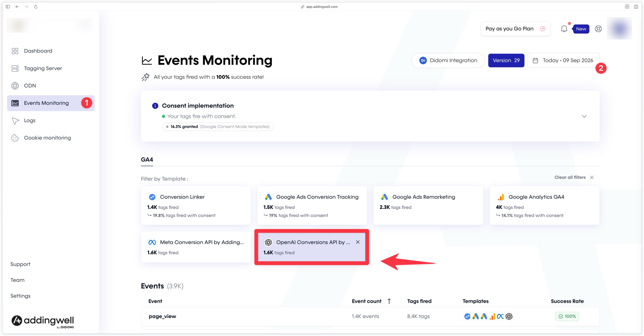
Task: Click the Google Analytics GA4 card icon
Action: coord(501,197)
